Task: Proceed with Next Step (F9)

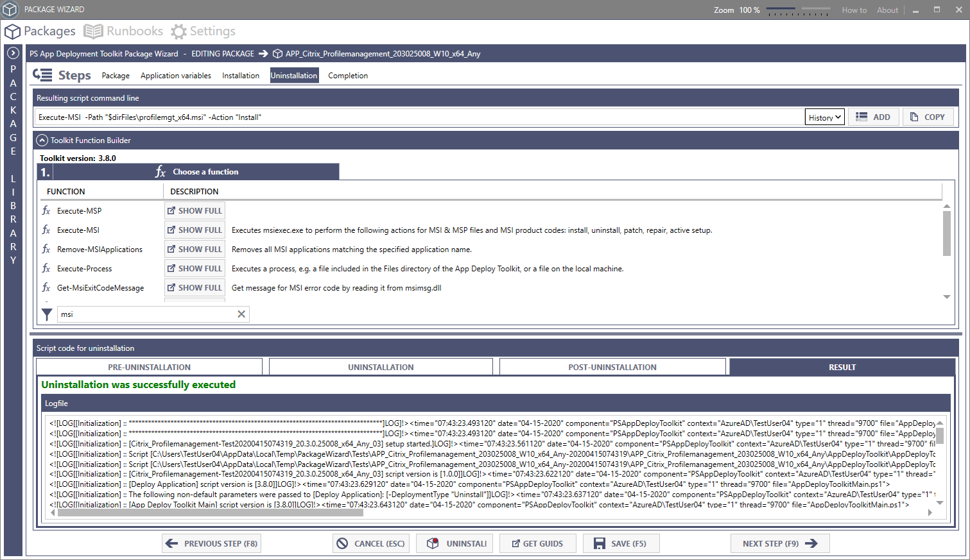Action: point(780,543)
